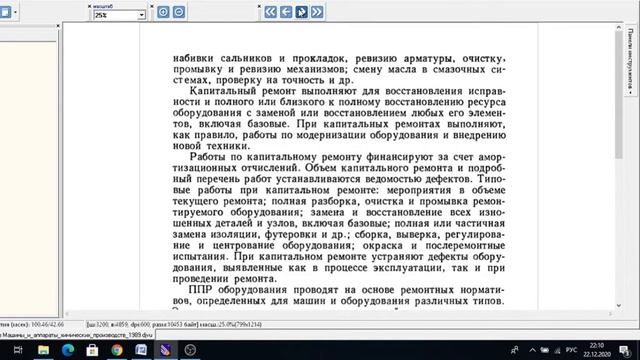Screen dimensions: 640x360
Task: Click the vertical scrollbar thumb
Action: [618, 95]
